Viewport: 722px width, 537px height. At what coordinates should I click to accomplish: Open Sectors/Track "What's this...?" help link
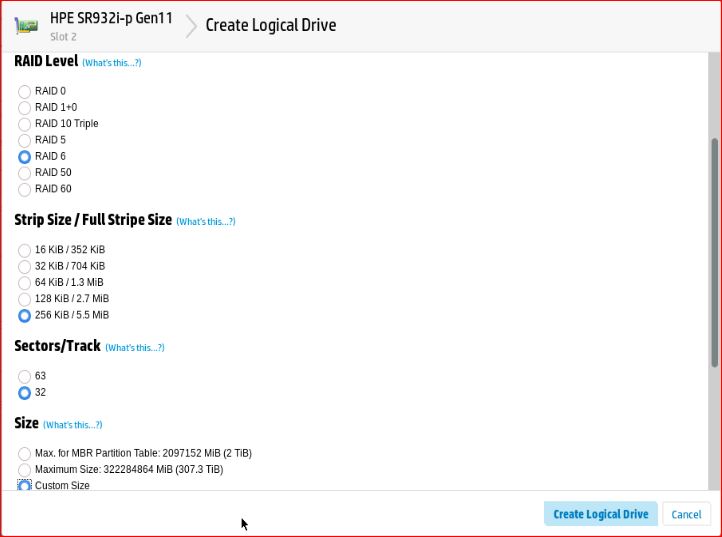(134, 348)
